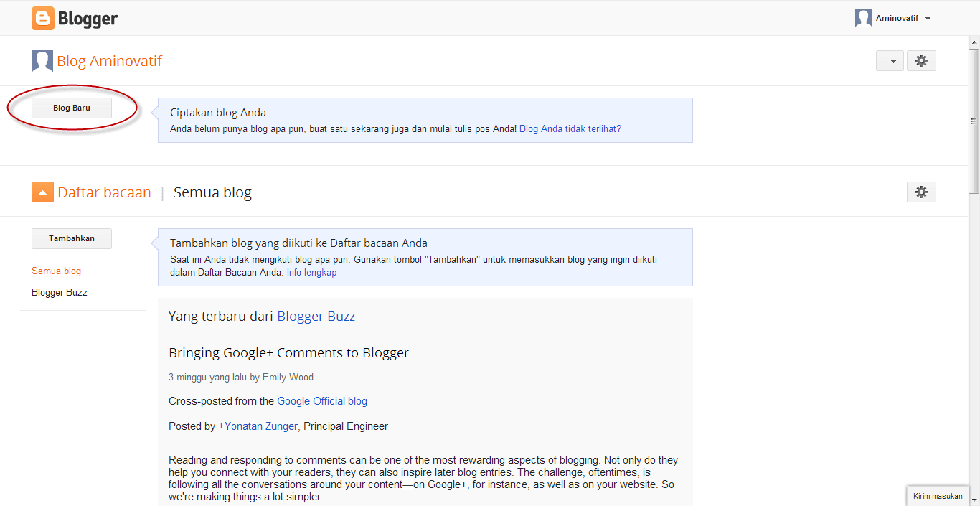Screen dimensions: 980x506
Task: Select Semua blog in the sidebar
Action: coord(56,271)
